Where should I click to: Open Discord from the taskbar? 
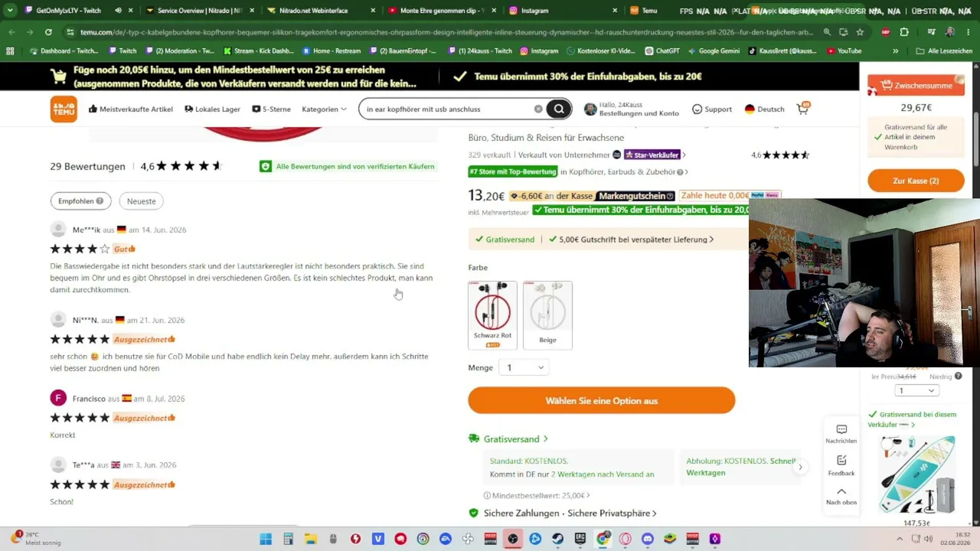tap(648, 539)
